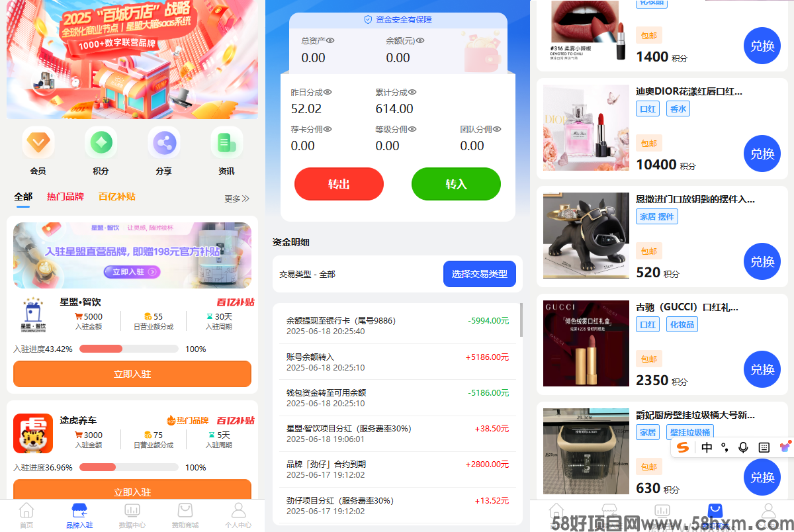The height and width of the screenshot is (532, 794).
Task: Tap the 分享 share icon
Action: coord(164,142)
